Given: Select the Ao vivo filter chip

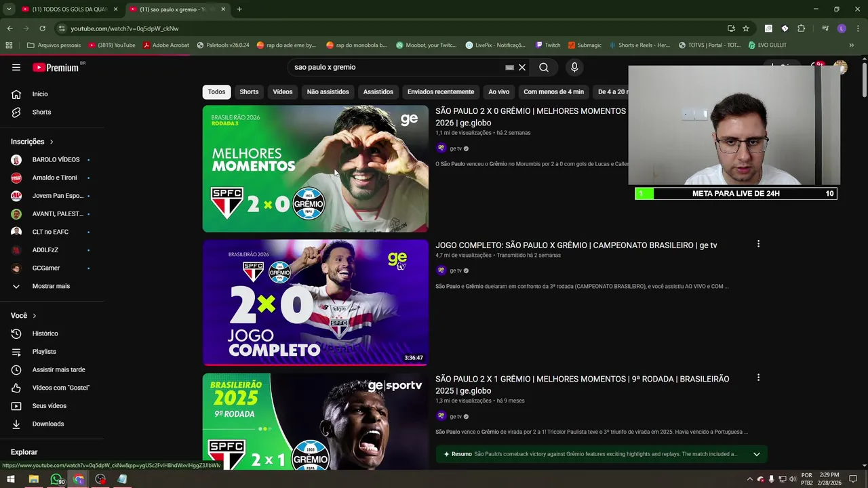Looking at the screenshot, I should click(x=498, y=91).
